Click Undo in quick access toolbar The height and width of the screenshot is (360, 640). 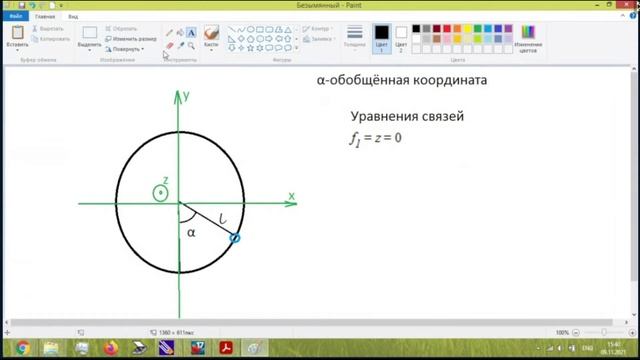click(32, 5)
